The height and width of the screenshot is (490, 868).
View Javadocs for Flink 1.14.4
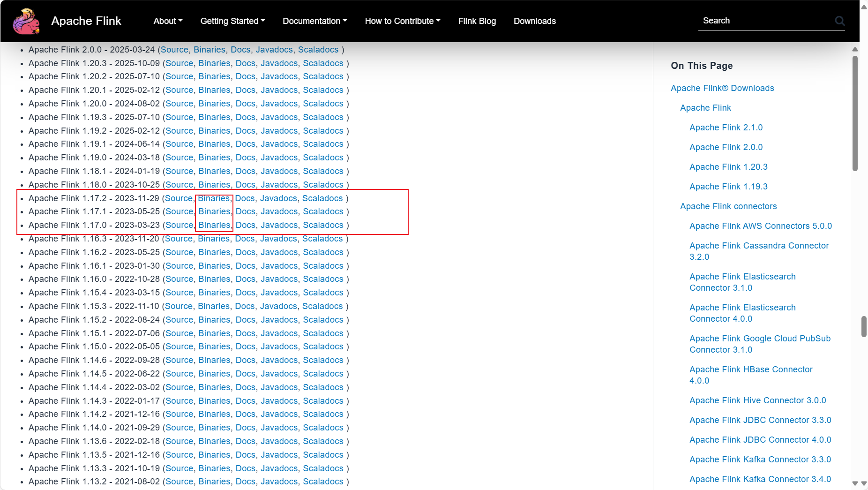[279, 387]
